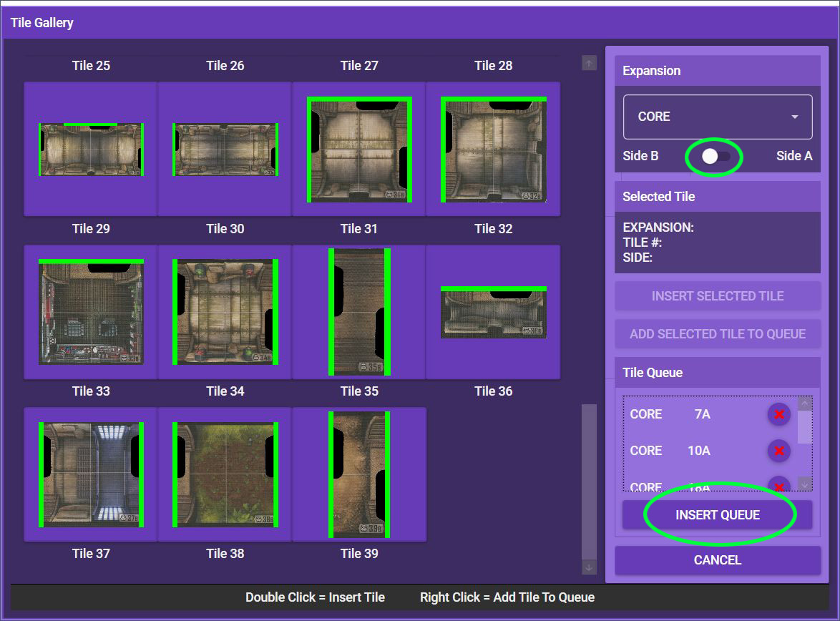Remove CORE 10A from the tile queue
Image resolution: width=840 pixels, height=621 pixels.
pyautogui.click(x=779, y=451)
